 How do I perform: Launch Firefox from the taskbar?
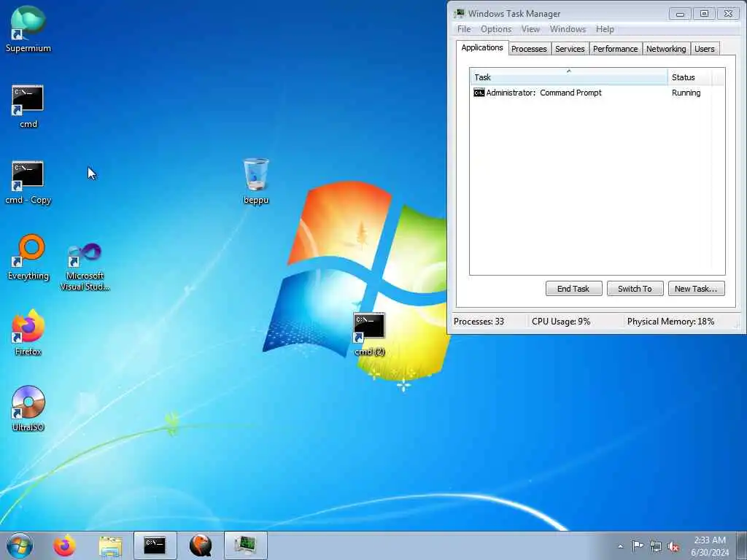(65, 545)
